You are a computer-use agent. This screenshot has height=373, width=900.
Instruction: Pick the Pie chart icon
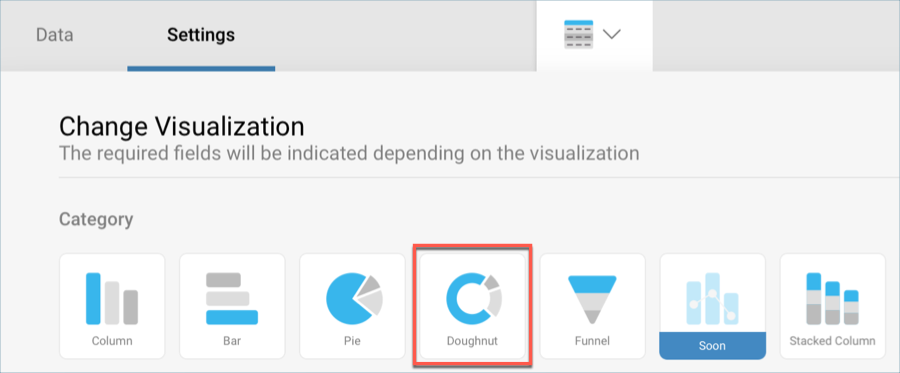354,298
